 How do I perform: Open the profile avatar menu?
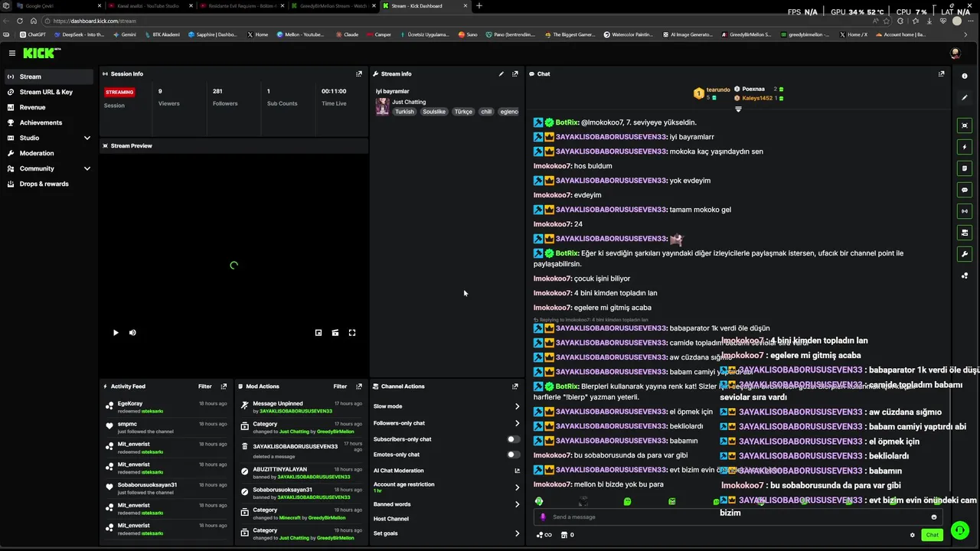955,53
